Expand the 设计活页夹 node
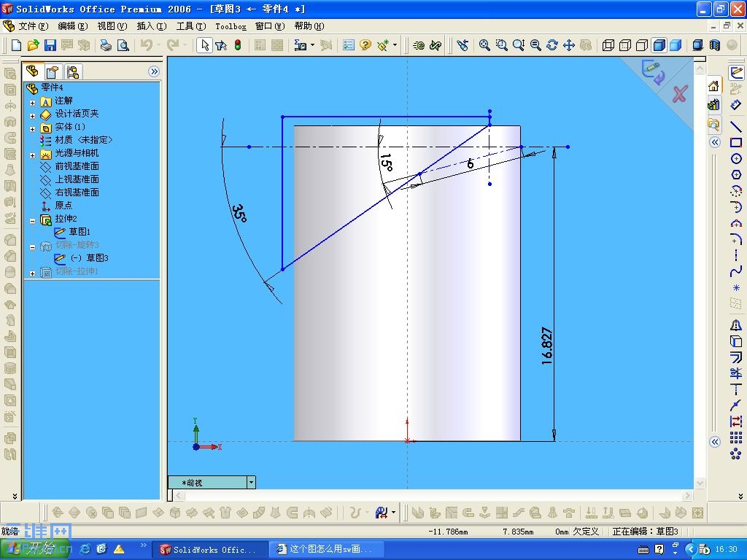Image resolution: width=747 pixels, height=560 pixels. [x=32, y=116]
